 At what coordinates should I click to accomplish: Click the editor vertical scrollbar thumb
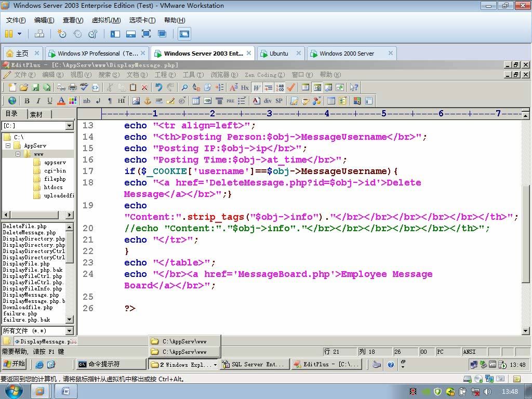point(526,234)
